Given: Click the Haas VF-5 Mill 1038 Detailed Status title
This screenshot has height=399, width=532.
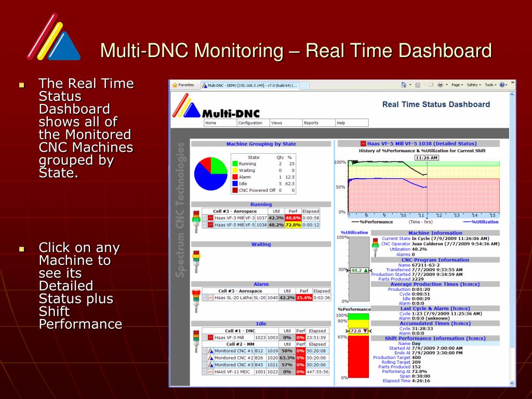Looking at the screenshot, I should pyautogui.click(x=422, y=143).
